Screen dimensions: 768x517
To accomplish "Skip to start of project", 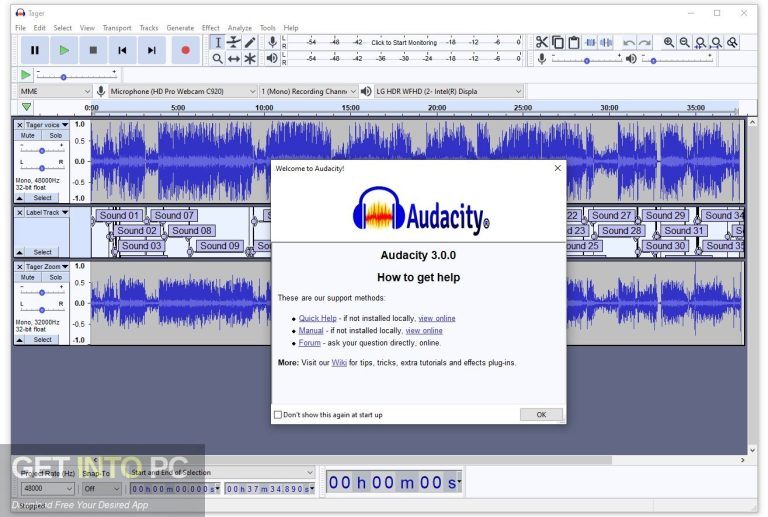I will 122,50.
